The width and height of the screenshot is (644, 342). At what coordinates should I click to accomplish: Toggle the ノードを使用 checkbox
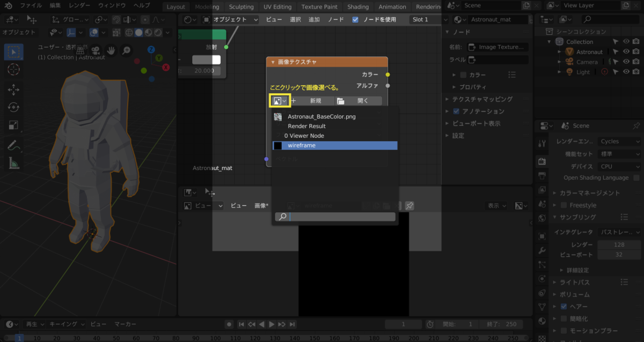click(x=355, y=19)
